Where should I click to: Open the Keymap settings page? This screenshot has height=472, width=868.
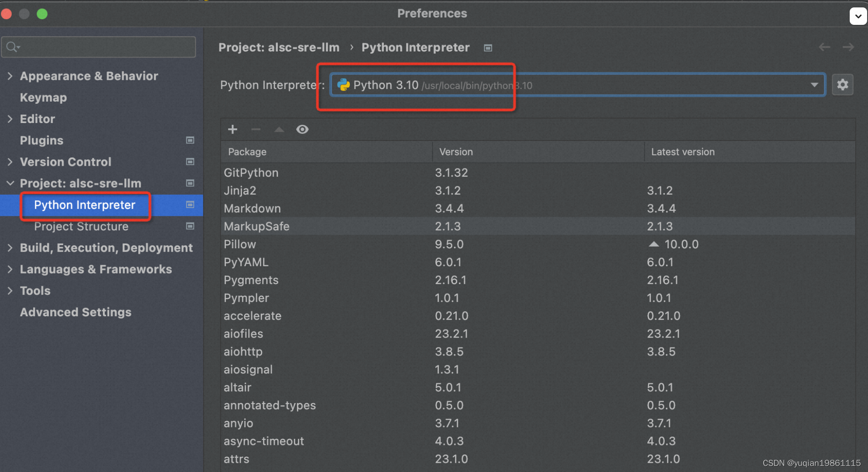tap(43, 97)
